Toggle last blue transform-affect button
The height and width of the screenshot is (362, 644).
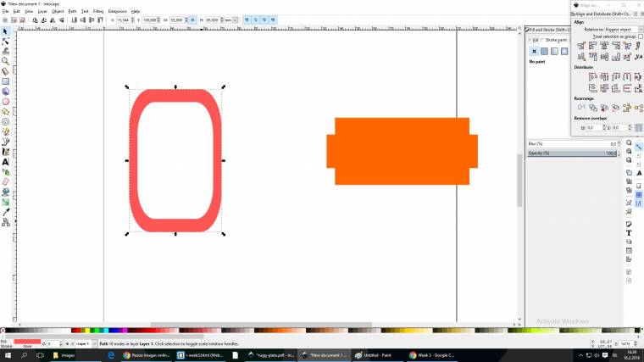[273, 19]
